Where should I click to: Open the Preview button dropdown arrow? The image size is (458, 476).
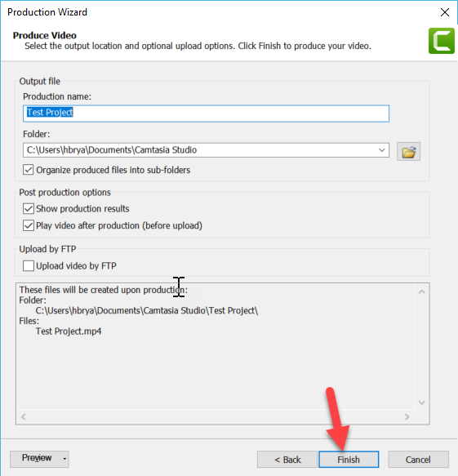pos(64,459)
